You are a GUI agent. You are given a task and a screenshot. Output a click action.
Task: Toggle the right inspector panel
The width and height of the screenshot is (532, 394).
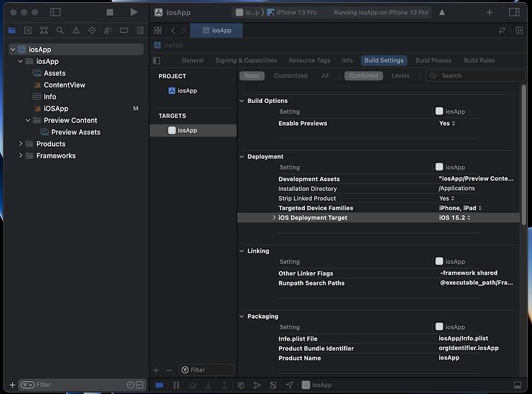[514, 12]
